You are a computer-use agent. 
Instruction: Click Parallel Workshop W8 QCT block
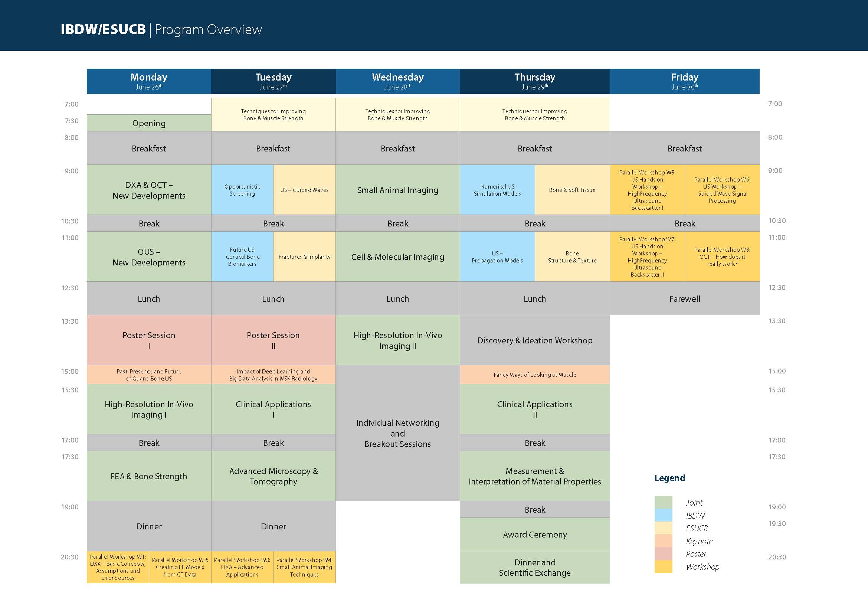pyautogui.click(x=722, y=257)
